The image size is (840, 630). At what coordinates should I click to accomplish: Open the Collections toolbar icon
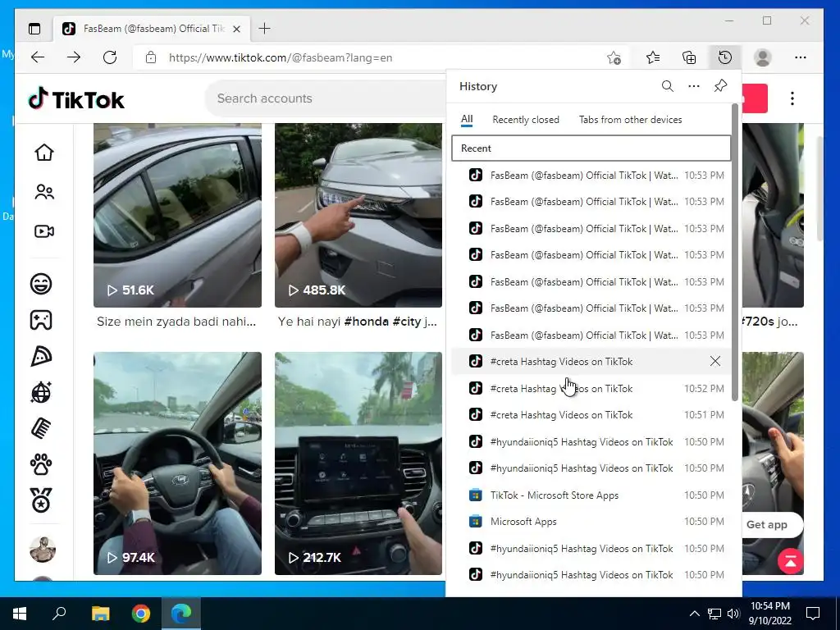[689, 57]
